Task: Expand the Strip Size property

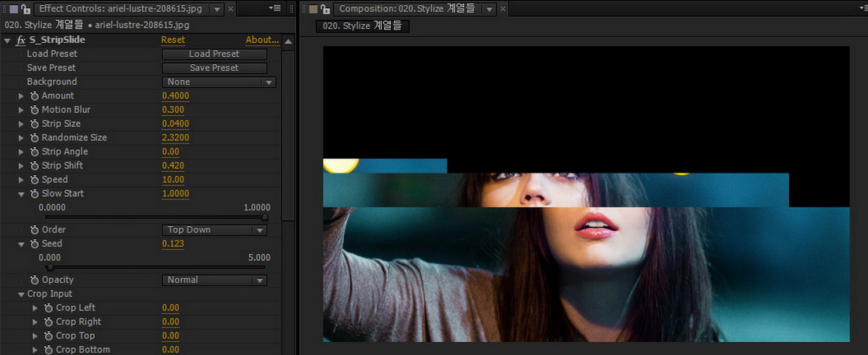Action: [x=21, y=124]
